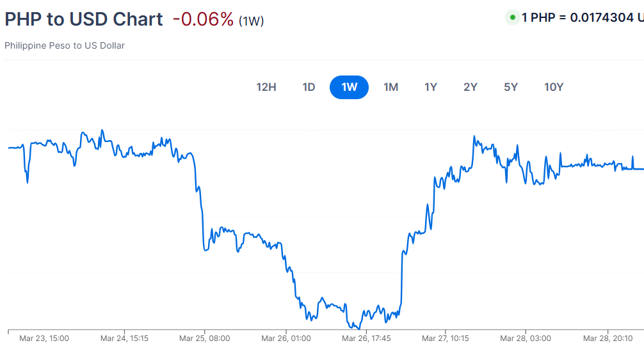Click the Mar 23, 15:00 axis label
Screen dimensions: 644x350
click(44, 338)
